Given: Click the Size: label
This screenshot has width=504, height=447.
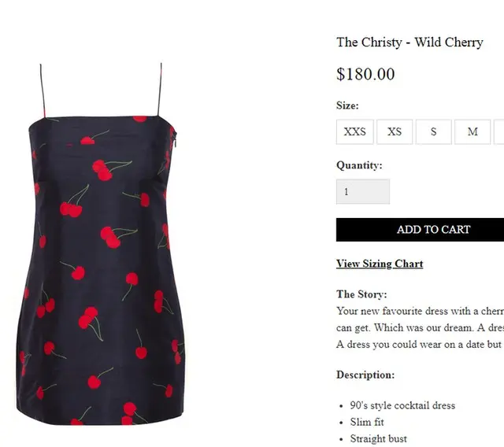Looking at the screenshot, I should tap(347, 105).
